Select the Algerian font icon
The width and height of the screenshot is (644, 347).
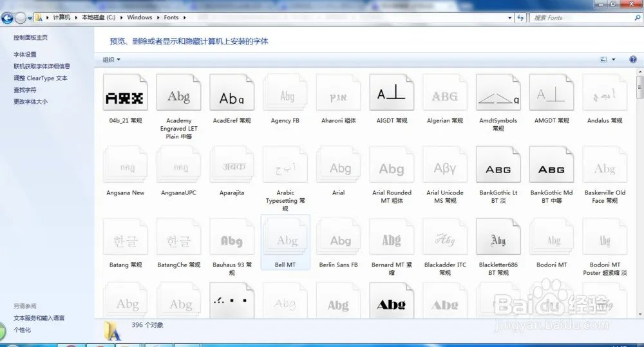(x=445, y=93)
